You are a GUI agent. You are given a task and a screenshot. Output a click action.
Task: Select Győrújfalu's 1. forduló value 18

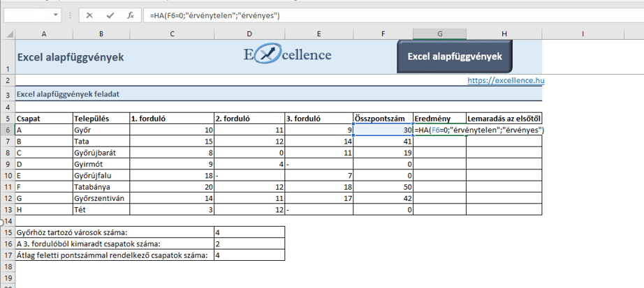172,176
